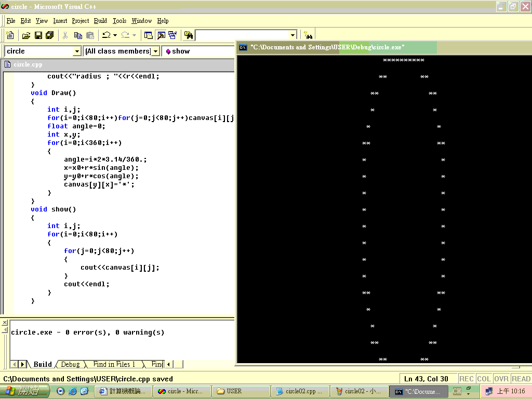Save the file with the floppy disk icon
Viewport: 532px width, 399px height.
coord(38,35)
